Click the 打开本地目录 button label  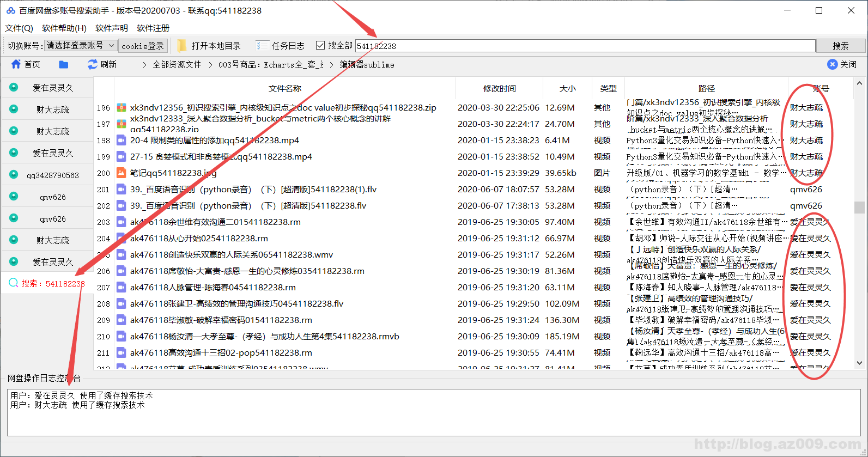(216, 46)
